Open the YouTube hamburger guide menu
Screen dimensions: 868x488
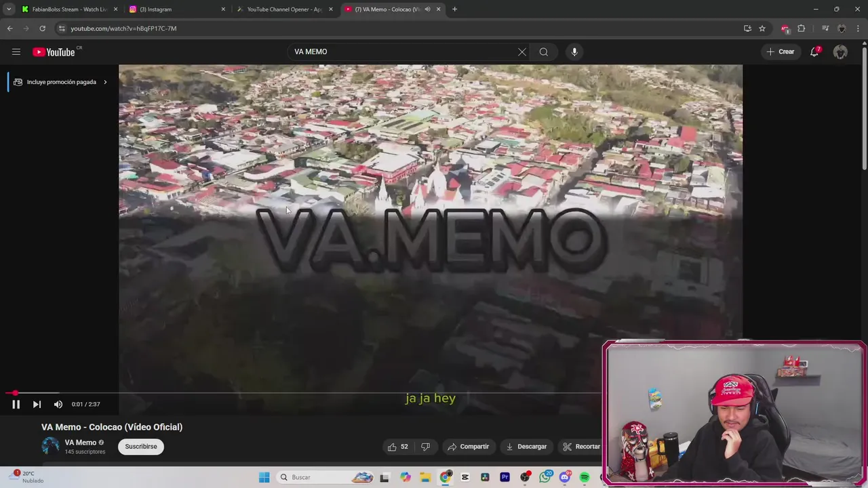click(x=16, y=52)
